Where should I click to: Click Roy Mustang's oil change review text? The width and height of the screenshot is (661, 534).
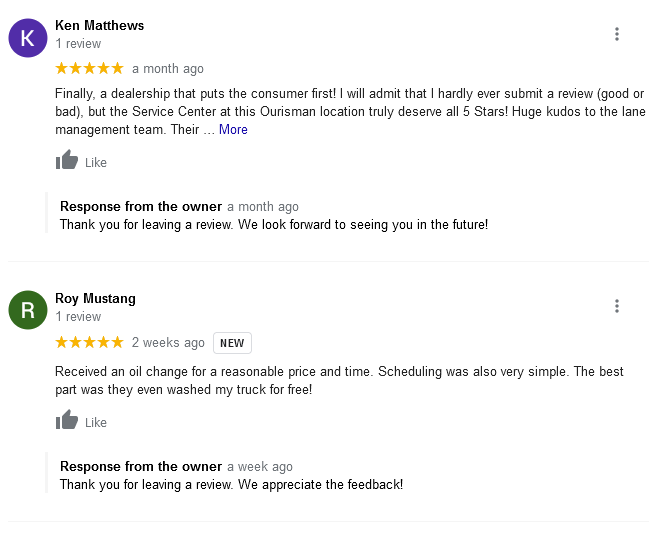pyautogui.click(x=339, y=380)
